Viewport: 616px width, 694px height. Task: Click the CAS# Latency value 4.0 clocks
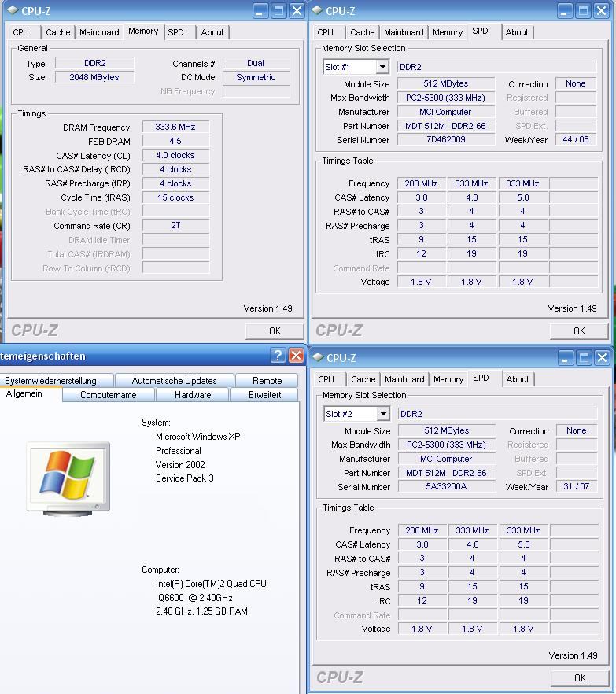coord(175,155)
